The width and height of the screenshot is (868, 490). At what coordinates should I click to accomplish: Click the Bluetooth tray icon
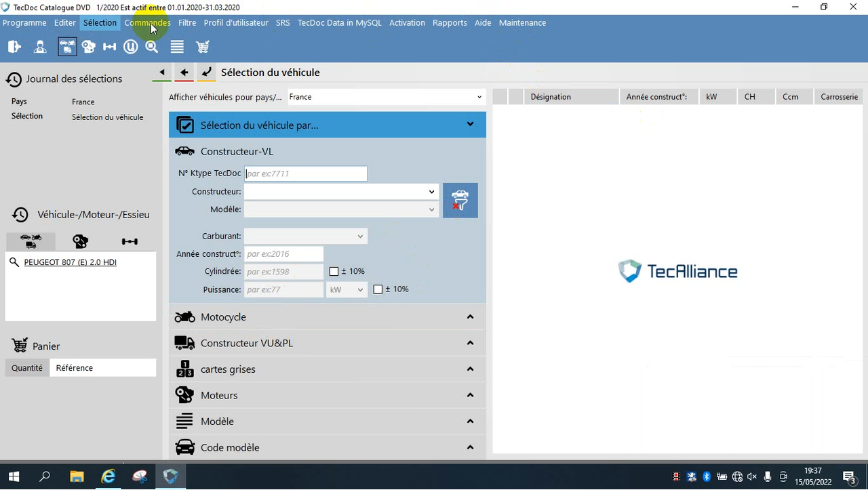pos(706,476)
